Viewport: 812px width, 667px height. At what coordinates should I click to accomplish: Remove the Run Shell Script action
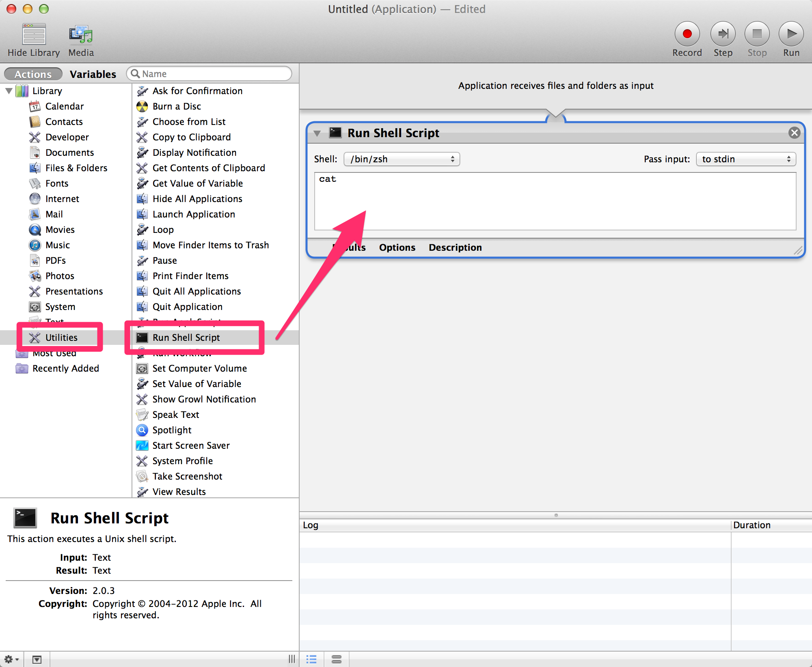click(794, 133)
